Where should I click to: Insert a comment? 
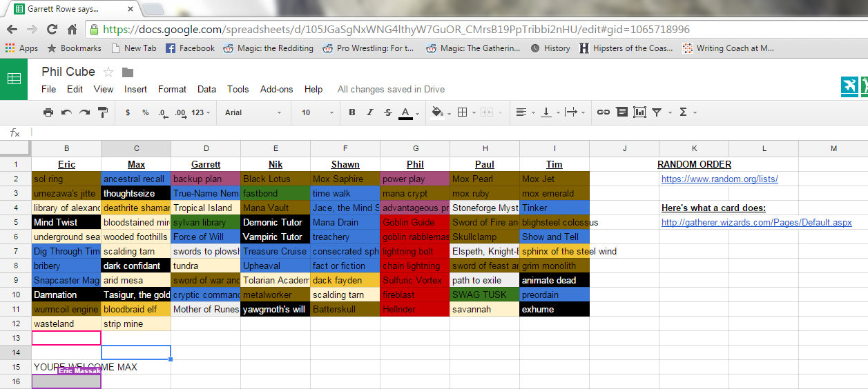coord(621,112)
